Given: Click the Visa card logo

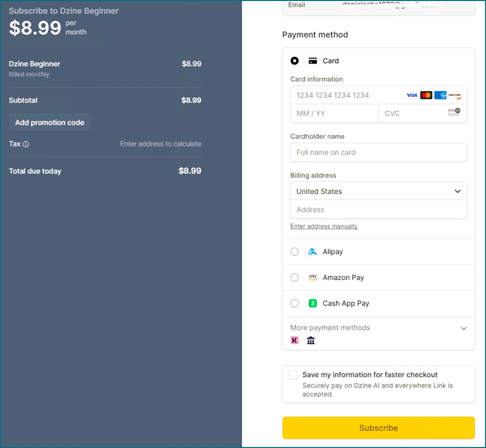Looking at the screenshot, I should [x=411, y=95].
